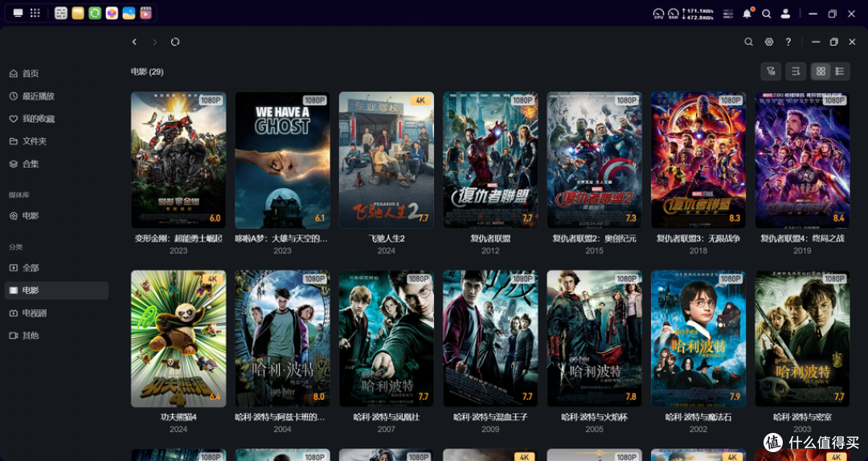Open the notifications bell

747,14
